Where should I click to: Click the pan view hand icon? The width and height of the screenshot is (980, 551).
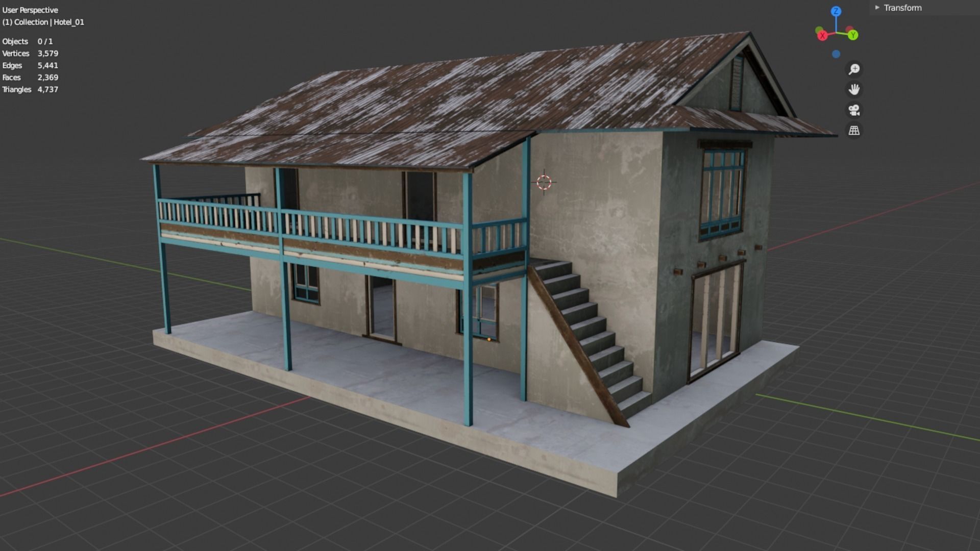point(854,90)
